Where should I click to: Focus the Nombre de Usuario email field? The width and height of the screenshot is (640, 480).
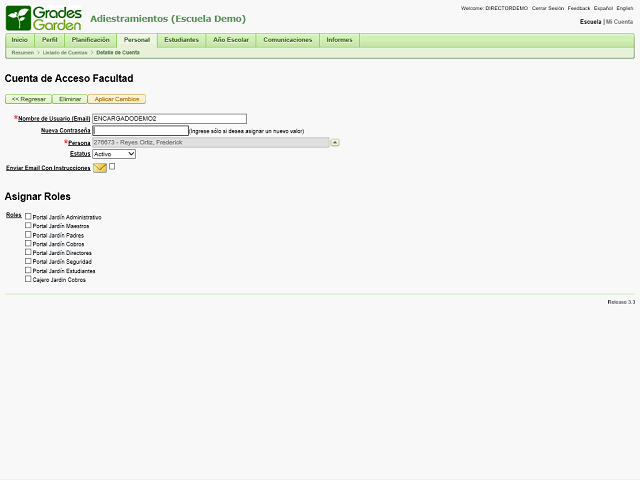coord(169,119)
